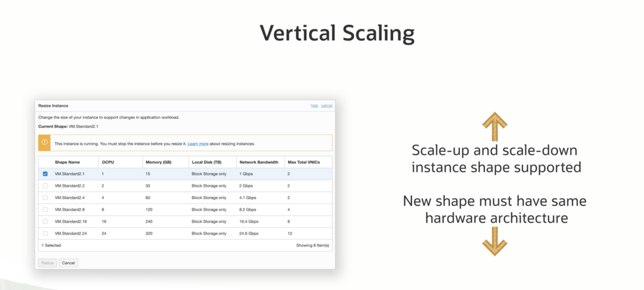Click the OCPU column header
Viewport: 644px width, 290px height.
point(108,162)
